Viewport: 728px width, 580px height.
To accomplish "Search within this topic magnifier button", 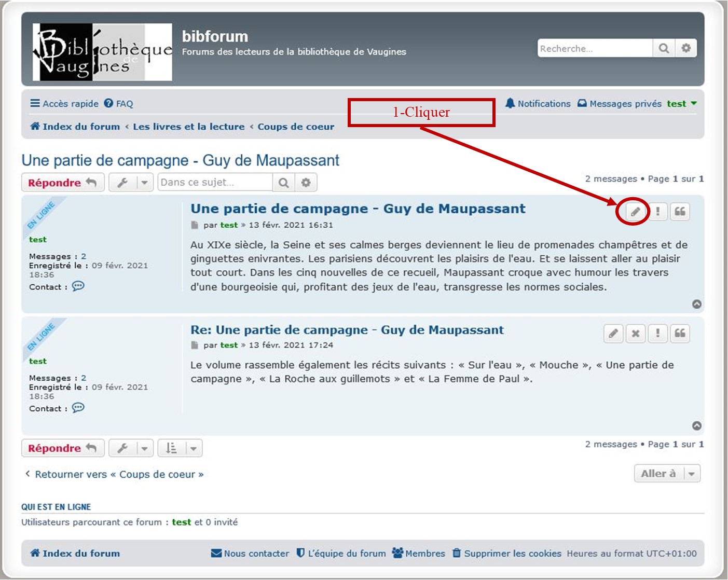I will point(283,183).
